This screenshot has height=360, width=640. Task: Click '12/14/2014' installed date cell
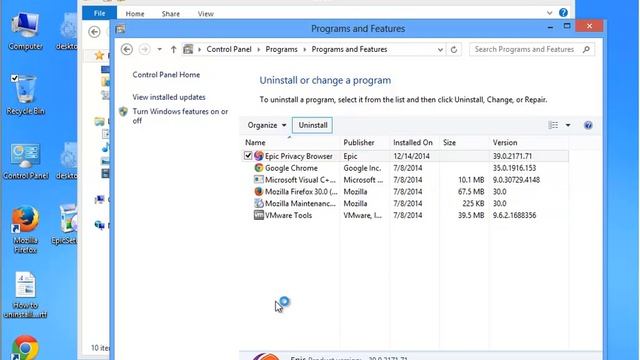(411, 156)
